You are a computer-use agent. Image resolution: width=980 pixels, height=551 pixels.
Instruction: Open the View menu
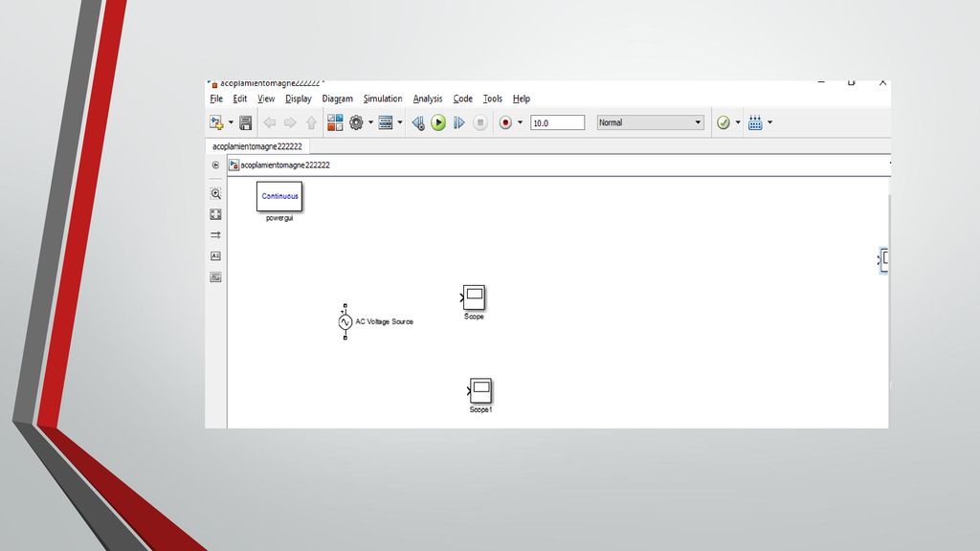266,99
